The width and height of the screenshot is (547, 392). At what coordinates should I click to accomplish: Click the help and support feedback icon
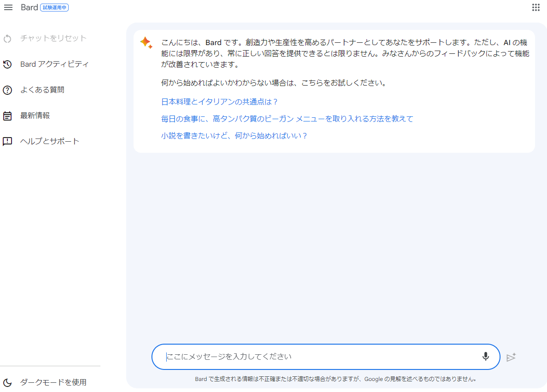point(7,141)
